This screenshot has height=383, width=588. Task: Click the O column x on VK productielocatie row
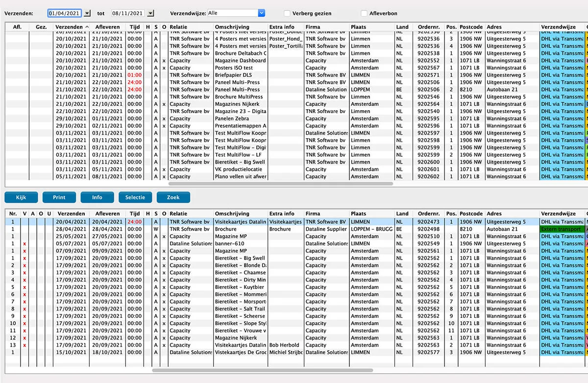(x=164, y=169)
